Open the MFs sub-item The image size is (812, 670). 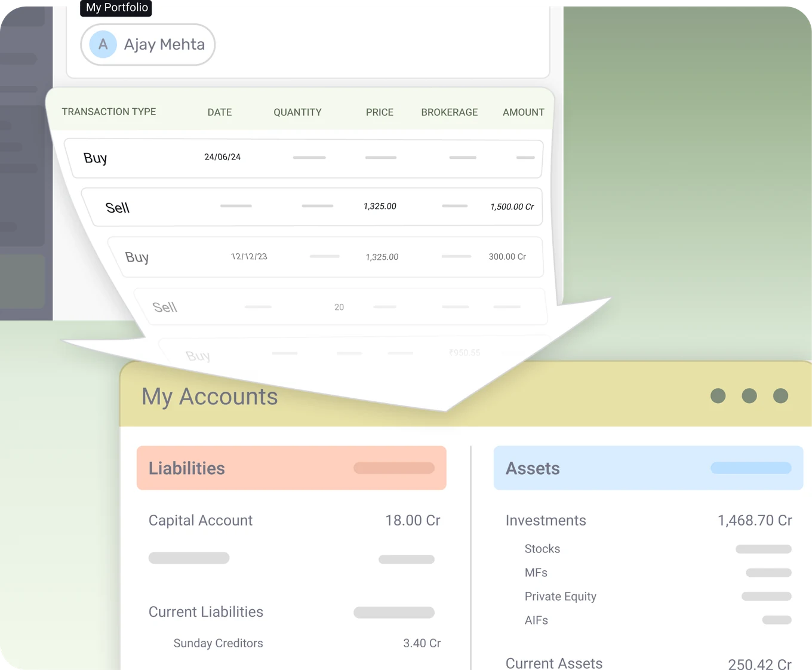tap(536, 573)
